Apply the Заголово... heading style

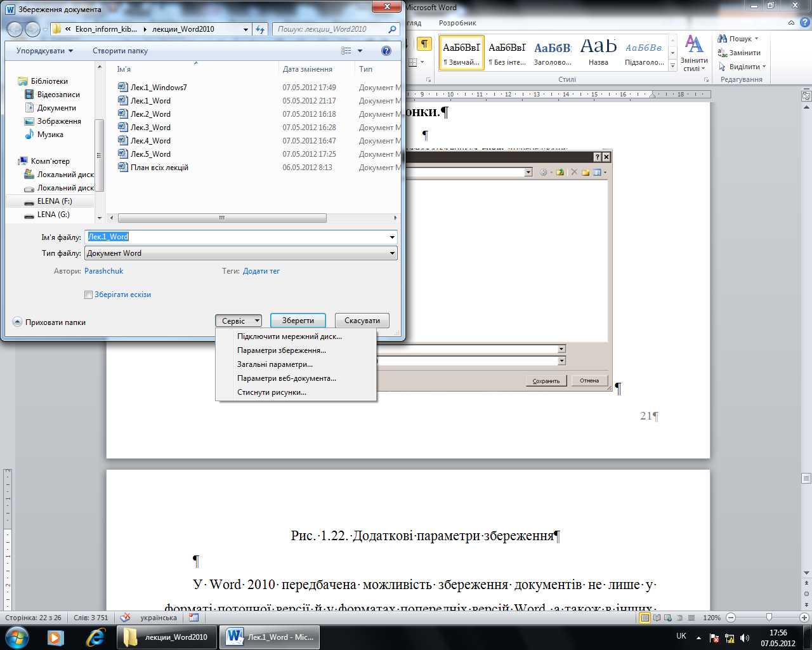(553, 52)
